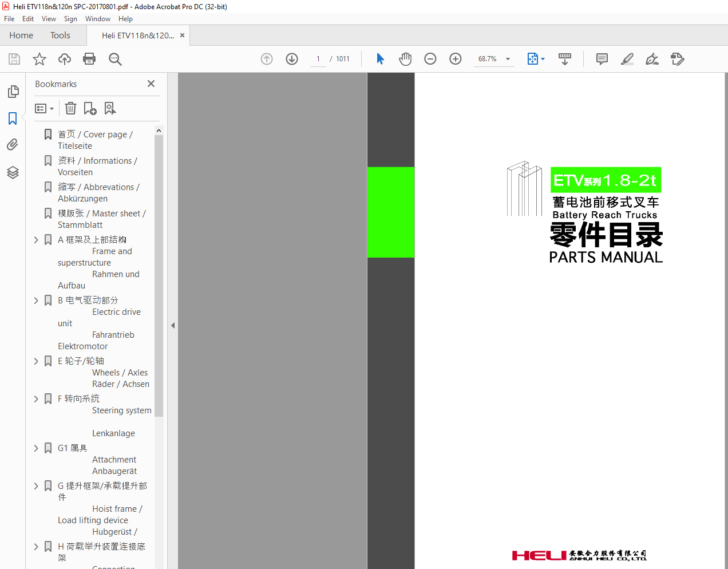Zoom in with the plus icon
Viewport: 728px width, 569px height.
pos(456,59)
